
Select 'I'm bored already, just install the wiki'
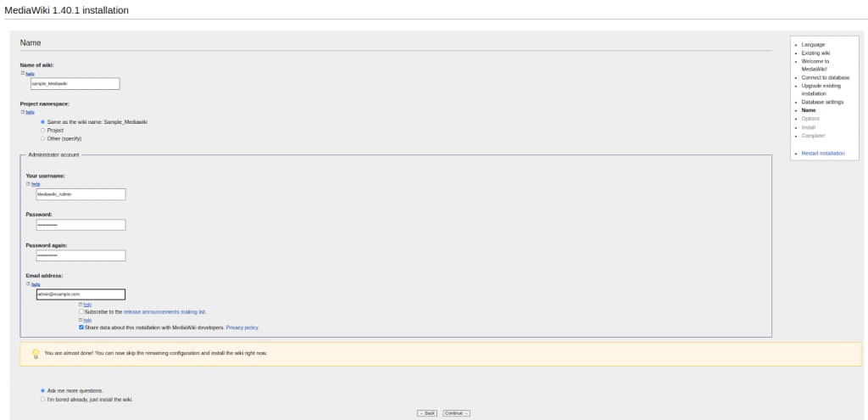click(42, 399)
